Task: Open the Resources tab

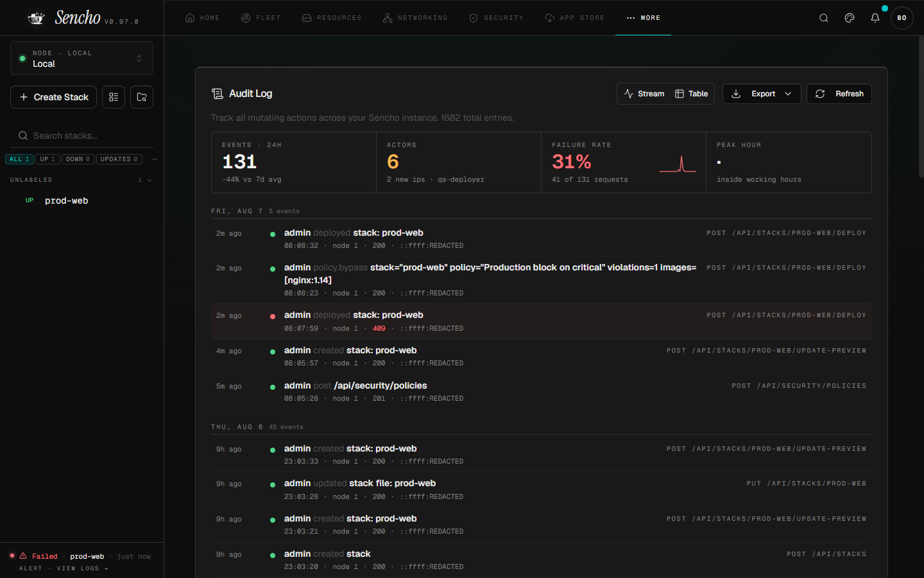Action: (332, 18)
